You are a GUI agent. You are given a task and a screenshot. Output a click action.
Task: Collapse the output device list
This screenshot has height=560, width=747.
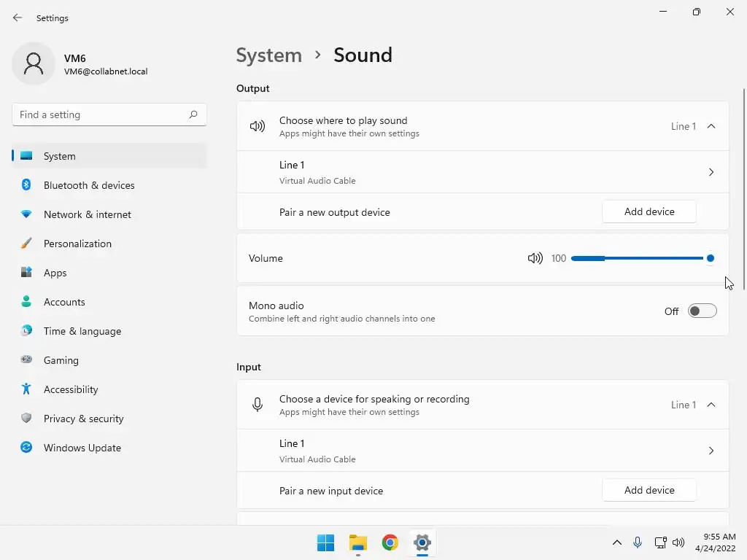click(x=711, y=126)
